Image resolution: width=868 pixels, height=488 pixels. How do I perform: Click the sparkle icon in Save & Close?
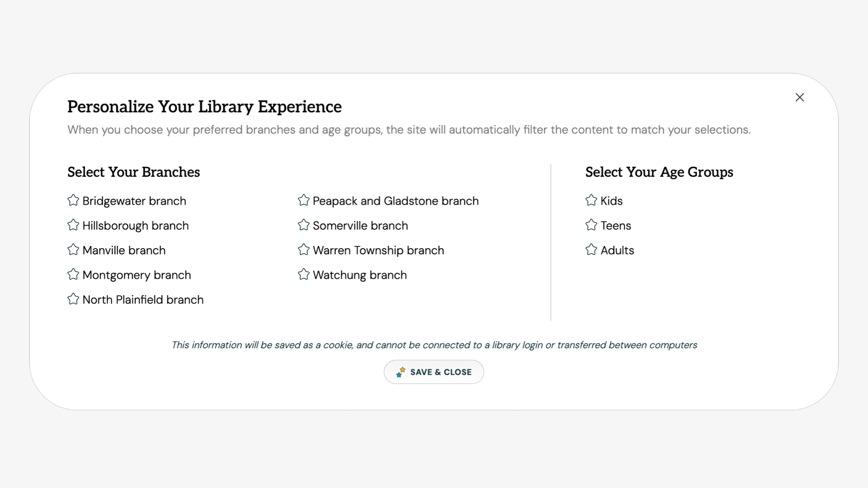coord(401,372)
